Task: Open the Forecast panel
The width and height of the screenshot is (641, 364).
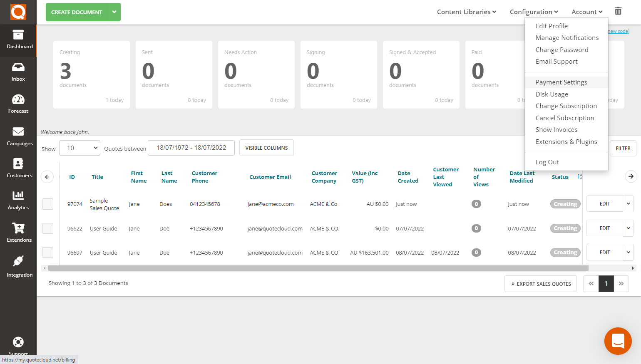Action: point(18,104)
